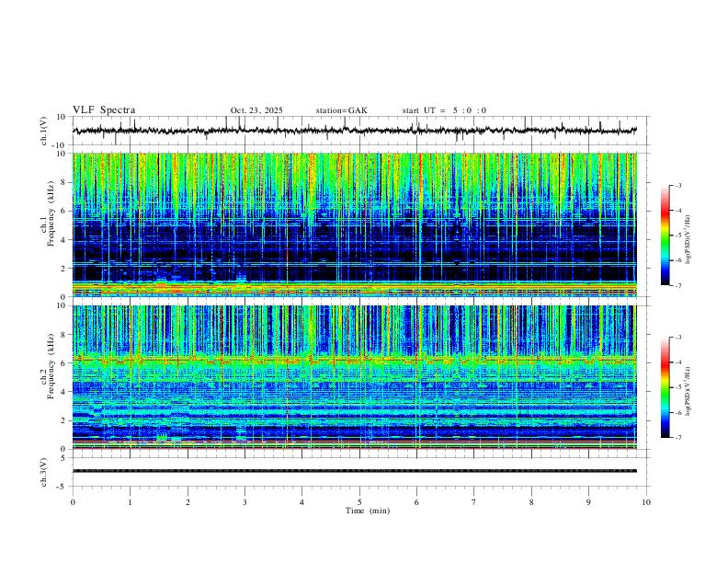The height and width of the screenshot is (563, 728).
Task: Click time axis tick label "7"
Action: [474, 502]
